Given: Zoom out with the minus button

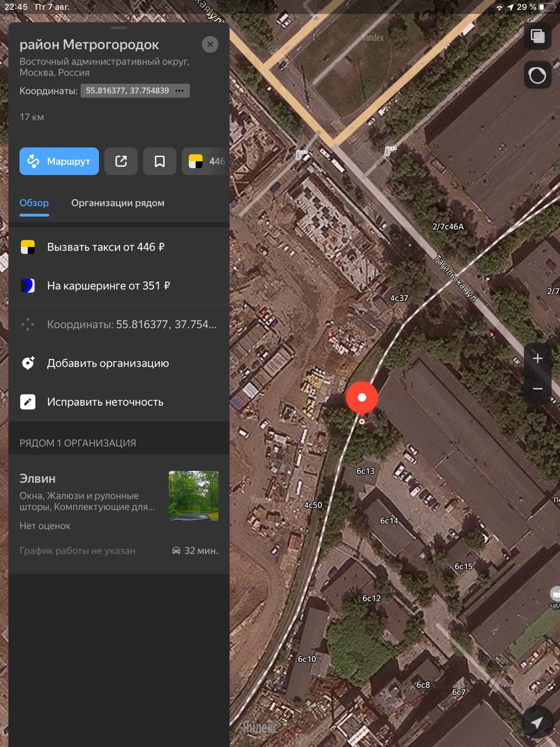Looking at the screenshot, I should 537,389.
